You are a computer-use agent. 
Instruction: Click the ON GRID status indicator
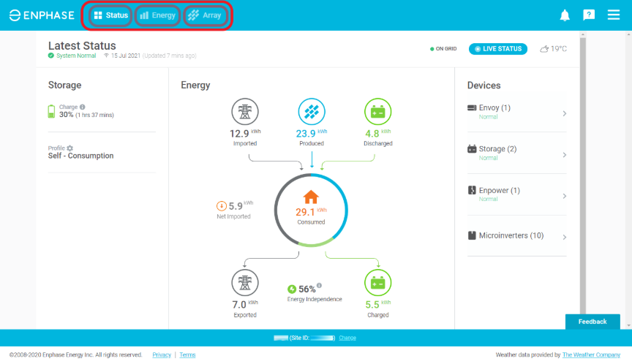[443, 49]
